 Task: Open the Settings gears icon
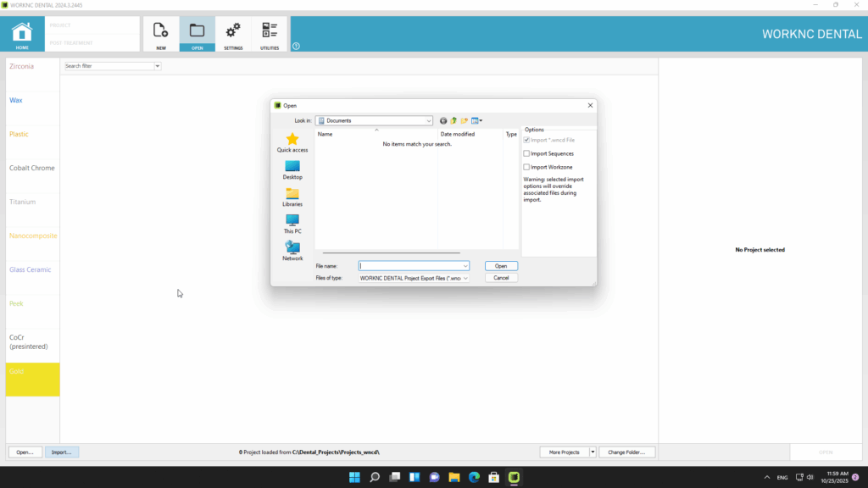click(x=233, y=32)
